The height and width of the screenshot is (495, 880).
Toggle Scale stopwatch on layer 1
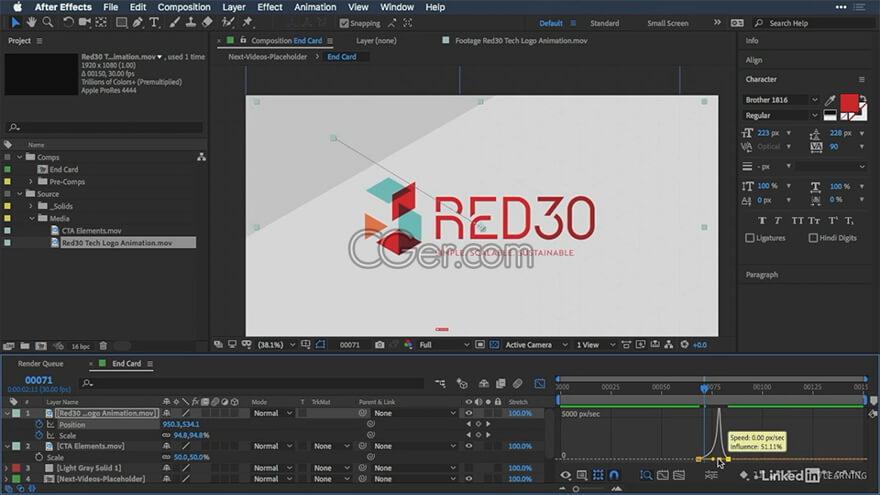39,435
